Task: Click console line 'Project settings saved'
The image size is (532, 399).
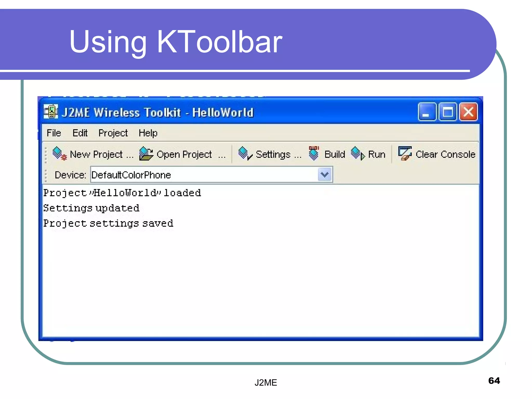Action: (108, 223)
